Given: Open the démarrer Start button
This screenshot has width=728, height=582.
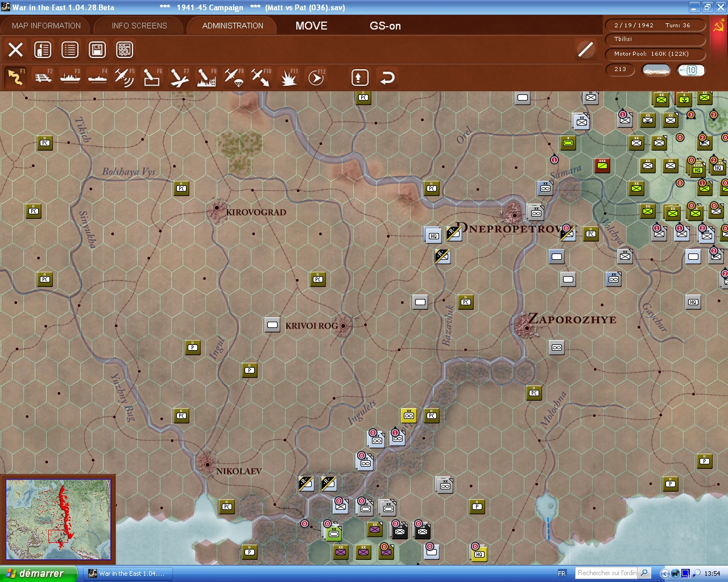Looking at the screenshot, I should coord(39,573).
